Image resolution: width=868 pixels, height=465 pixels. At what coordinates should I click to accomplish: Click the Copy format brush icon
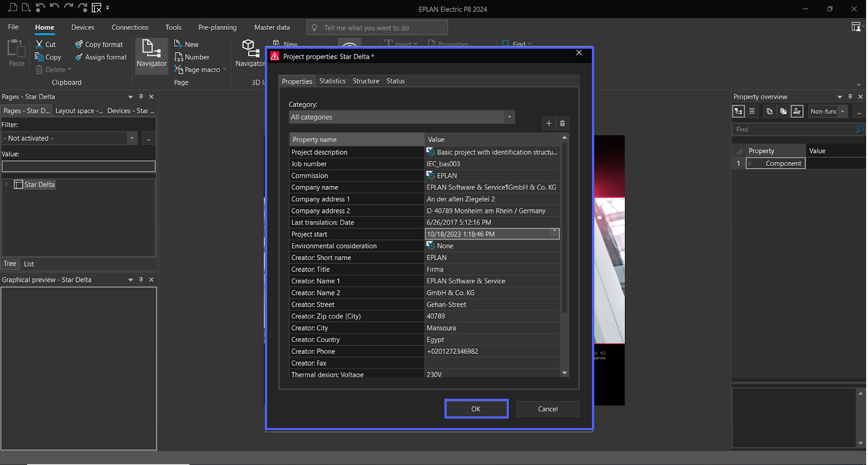(x=79, y=44)
